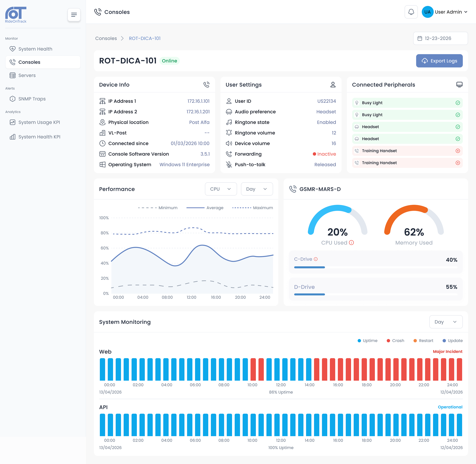This screenshot has height=464, width=476.
Task: Click the UA user avatar
Action: (427, 12)
